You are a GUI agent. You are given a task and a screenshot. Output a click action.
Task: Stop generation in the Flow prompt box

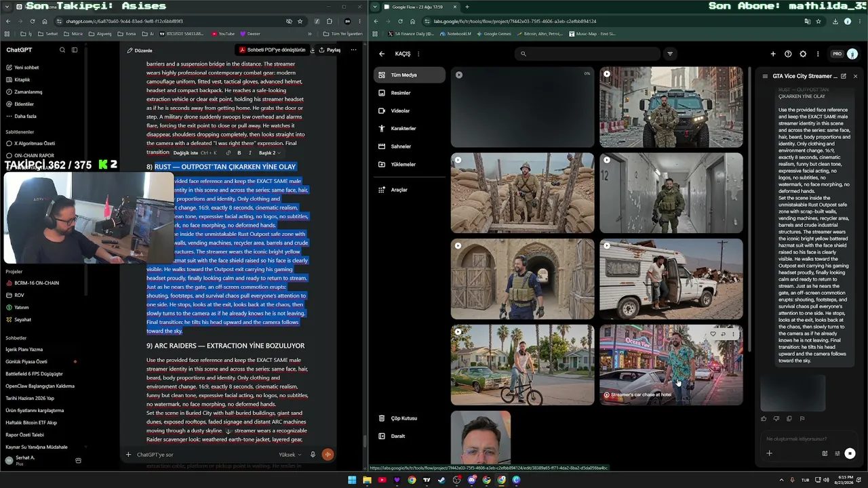850,453
